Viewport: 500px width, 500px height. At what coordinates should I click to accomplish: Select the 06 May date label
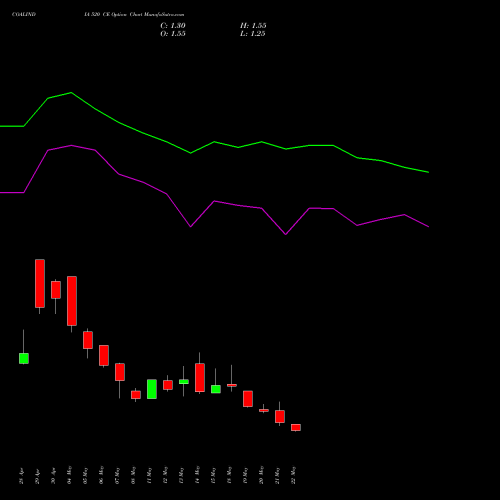coord(102,475)
